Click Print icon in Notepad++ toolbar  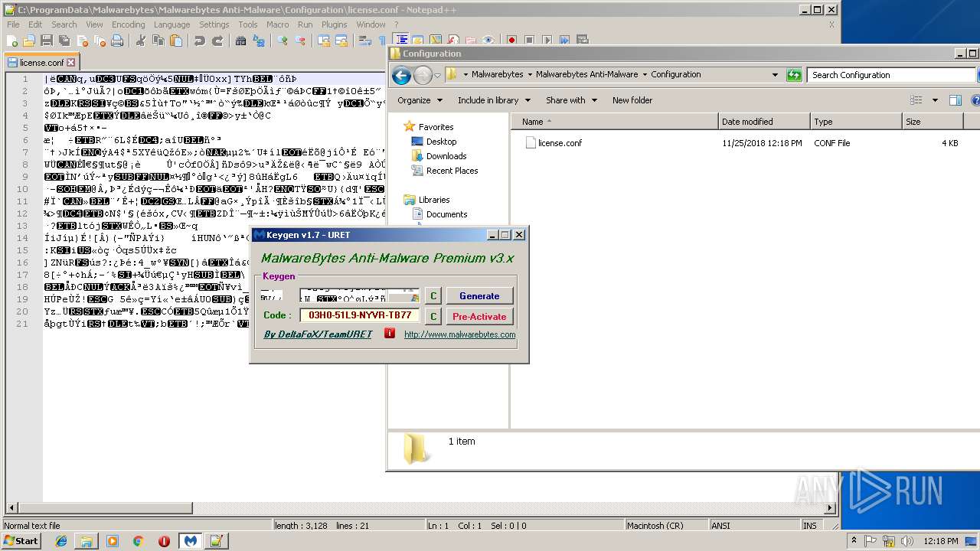click(x=117, y=41)
